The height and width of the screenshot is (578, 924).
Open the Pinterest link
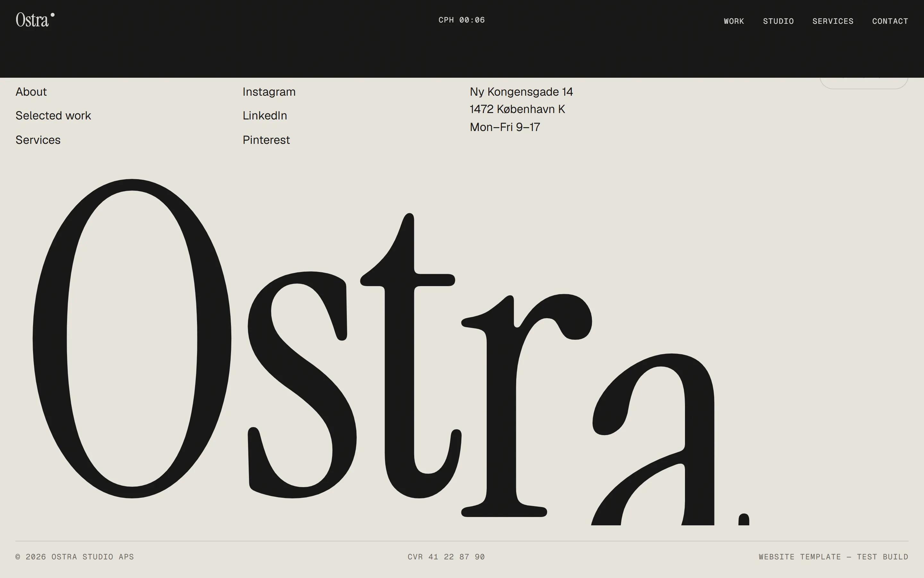266,140
